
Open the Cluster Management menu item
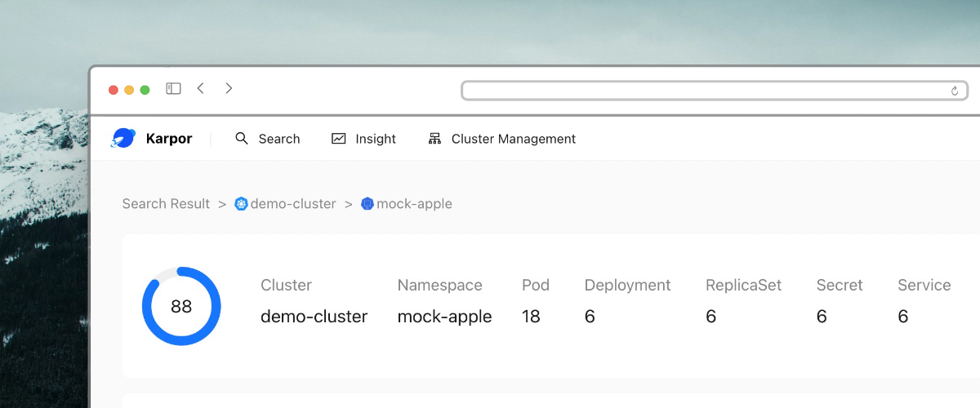point(513,139)
